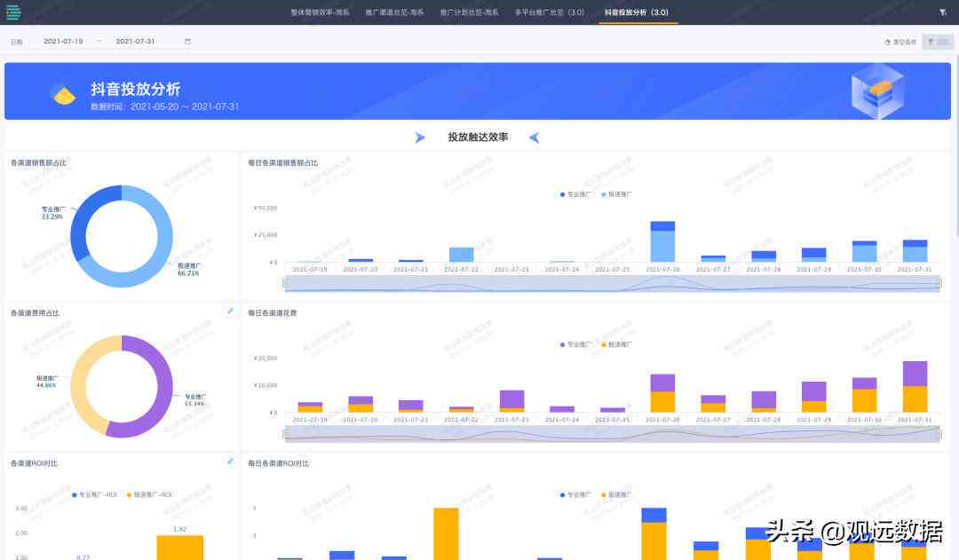Click the 清空条件 clear filters button

(900, 42)
